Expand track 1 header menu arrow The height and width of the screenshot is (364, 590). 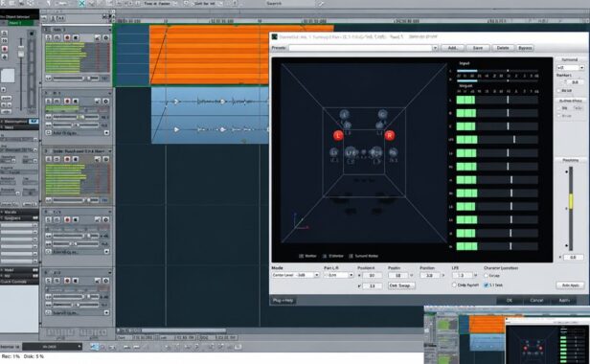click(110, 30)
